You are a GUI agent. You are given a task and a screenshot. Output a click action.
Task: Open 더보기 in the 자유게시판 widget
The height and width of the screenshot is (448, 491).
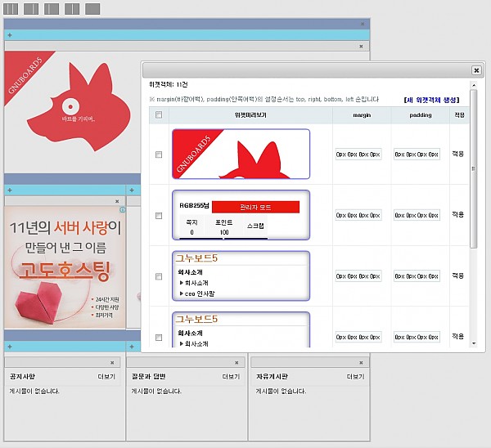click(355, 377)
